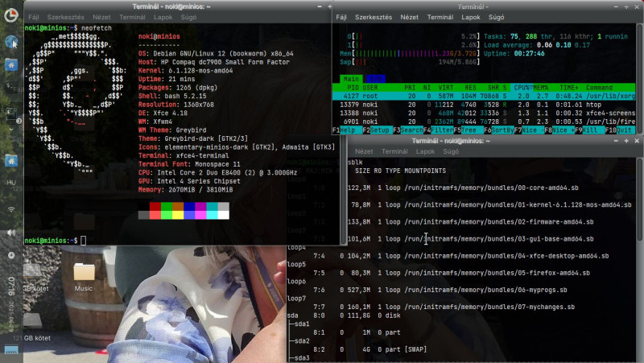Open Súgó menu in the htop terminal
The height and width of the screenshot is (363, 644).
tap(496, 17)
